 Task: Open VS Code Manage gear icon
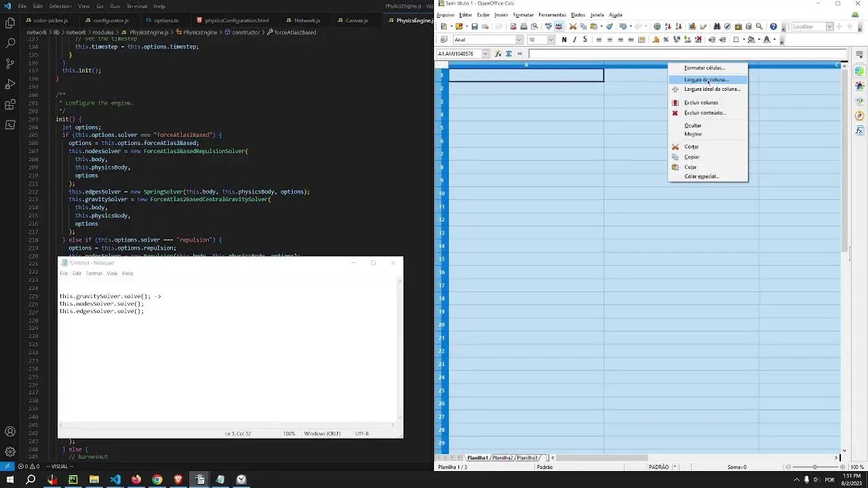[x=10, y=451]
